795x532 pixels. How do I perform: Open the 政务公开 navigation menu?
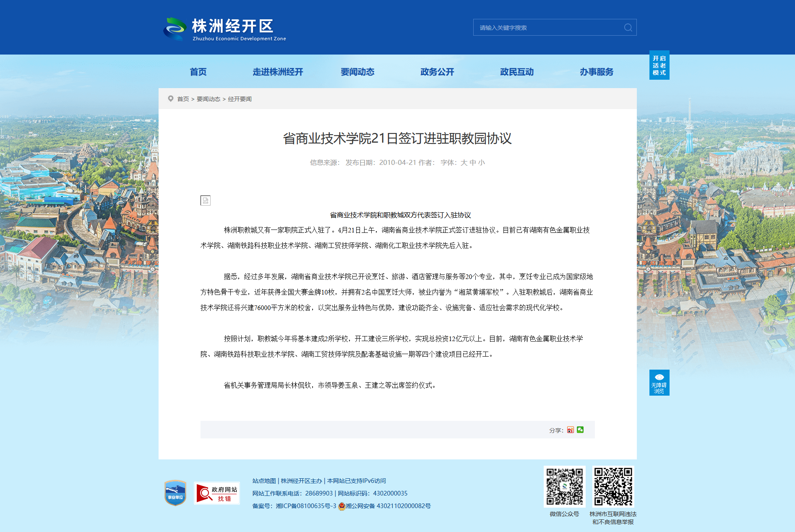437,72
